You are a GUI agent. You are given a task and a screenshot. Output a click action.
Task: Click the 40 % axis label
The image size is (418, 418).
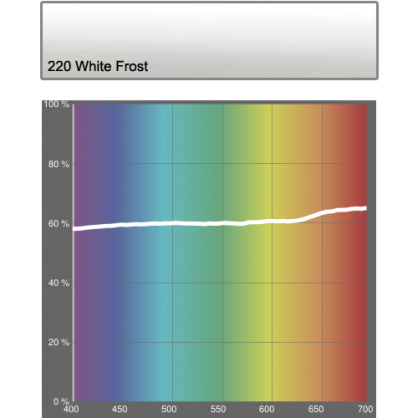(x=59, y=283)
